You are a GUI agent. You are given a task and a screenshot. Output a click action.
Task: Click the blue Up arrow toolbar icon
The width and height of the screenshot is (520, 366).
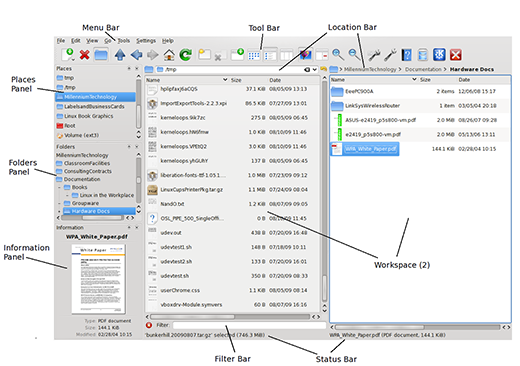tap(120, 55)
